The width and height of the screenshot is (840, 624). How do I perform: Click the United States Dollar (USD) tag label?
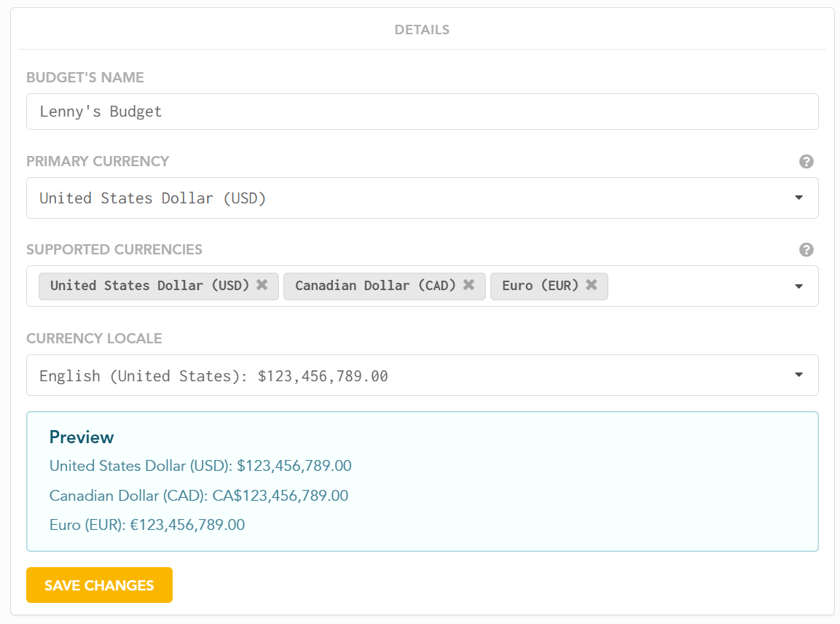(x=149, y=285)
